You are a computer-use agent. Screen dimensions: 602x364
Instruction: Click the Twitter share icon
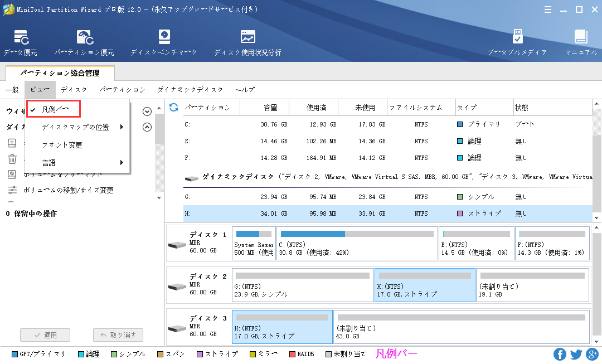tap(576, 354)
